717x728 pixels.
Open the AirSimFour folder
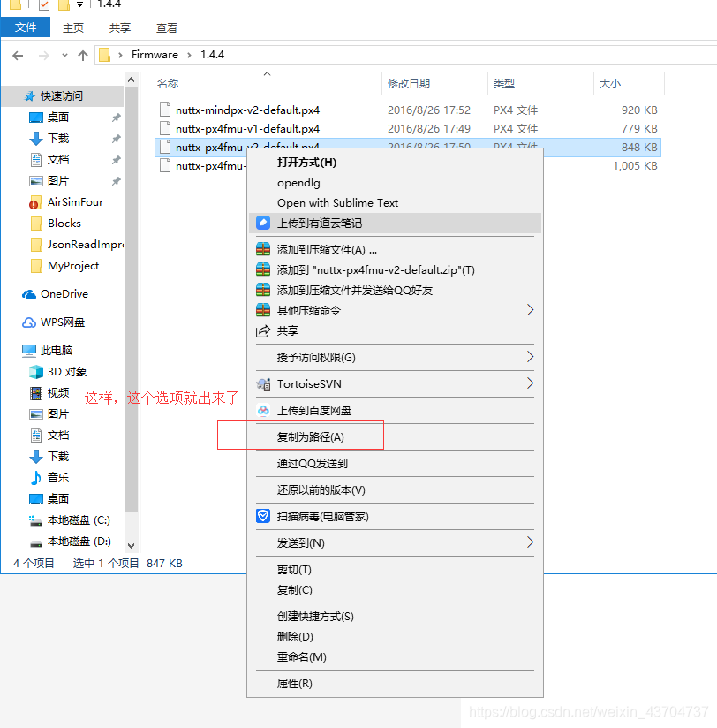75,202
